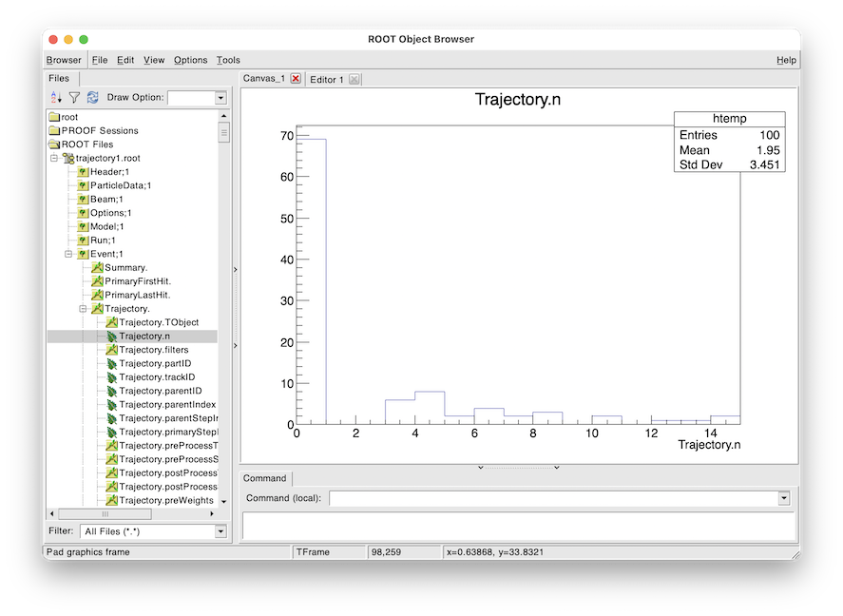This screenshot has width=843, height=616.
Task: Click the Trajectory.n x-axis label
Action: [709, 445]
